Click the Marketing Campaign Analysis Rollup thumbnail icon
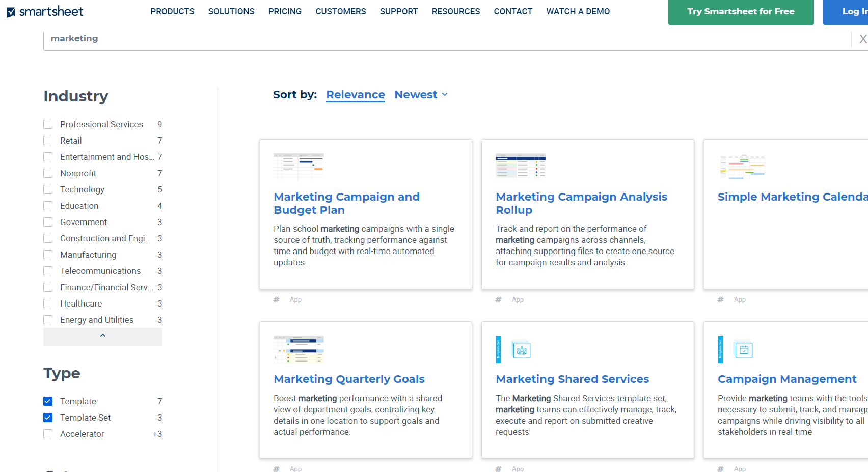The image size is (868, 472). [x=521, y=166]
